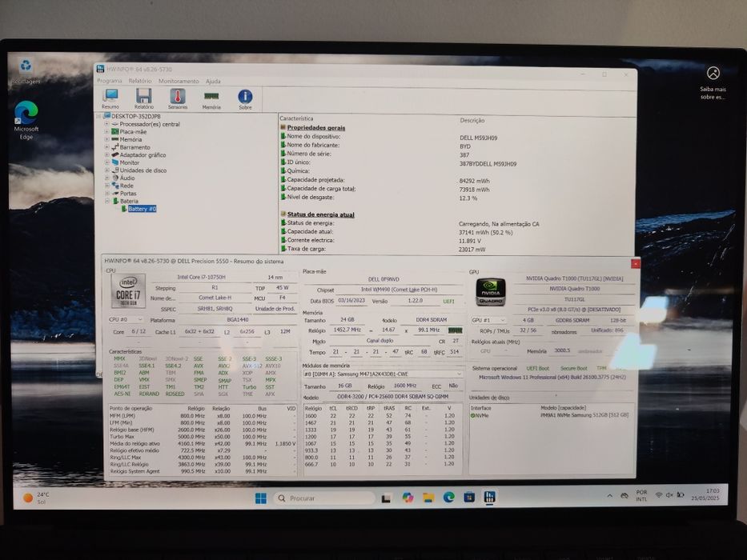747x560 pixels.
Task: Open the Programa menu
Action: (110, 81)
